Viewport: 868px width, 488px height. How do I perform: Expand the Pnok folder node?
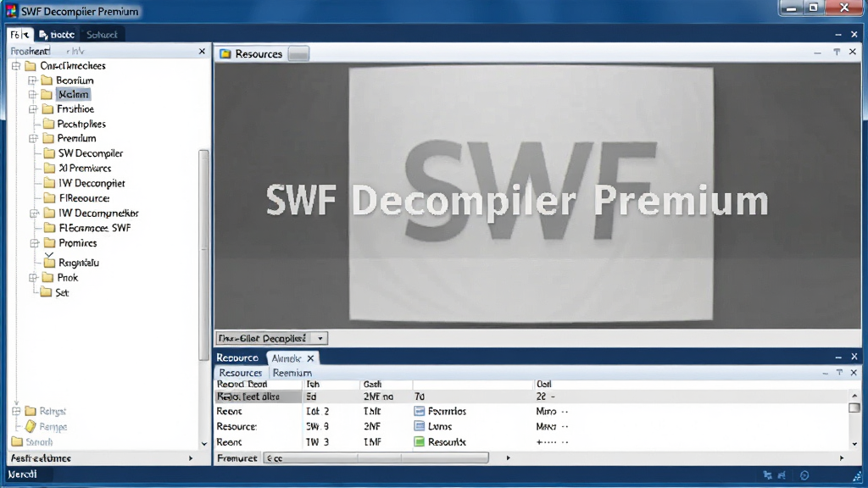tap(33, 278)
